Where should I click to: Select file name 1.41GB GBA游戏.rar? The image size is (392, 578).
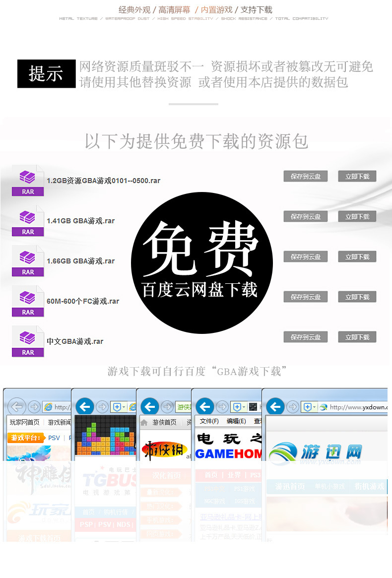pyautogui.click(x=80, y=221)
